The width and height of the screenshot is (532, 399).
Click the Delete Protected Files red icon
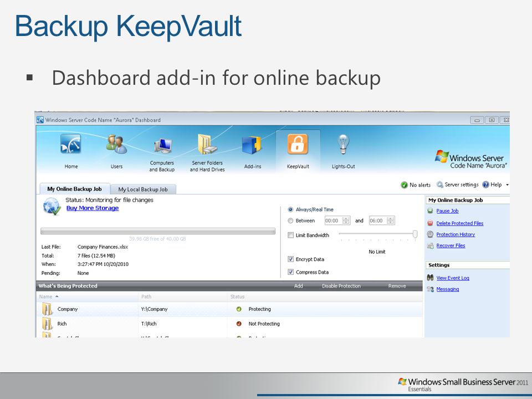(430, 223)
